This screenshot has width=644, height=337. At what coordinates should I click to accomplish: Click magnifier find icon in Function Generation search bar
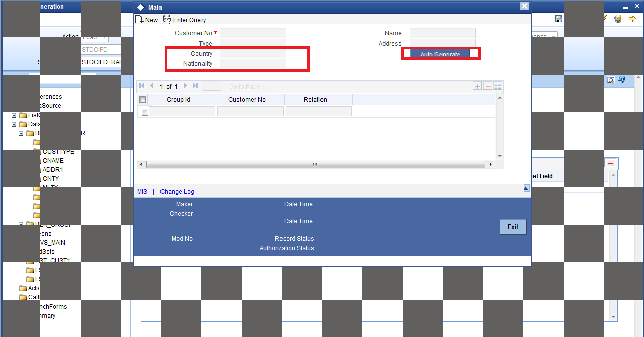(611, 80)
